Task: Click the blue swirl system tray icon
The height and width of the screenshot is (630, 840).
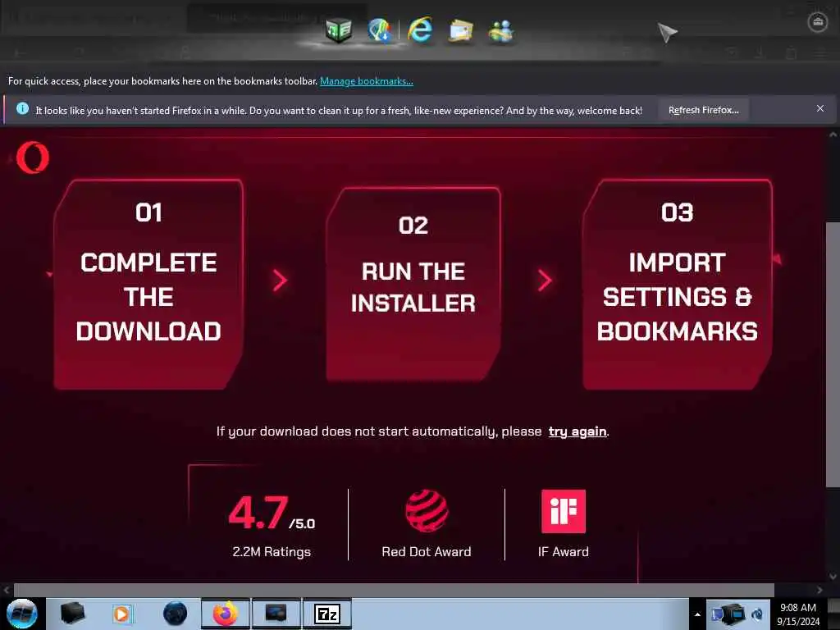Action: [x=757, y=614]
